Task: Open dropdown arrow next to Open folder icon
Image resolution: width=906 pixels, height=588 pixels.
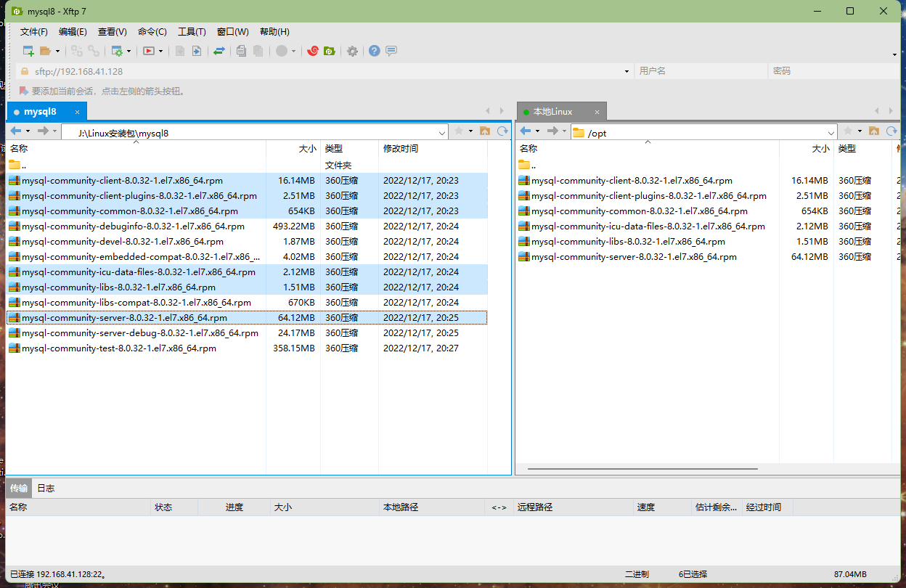Action: pos(57,51)
